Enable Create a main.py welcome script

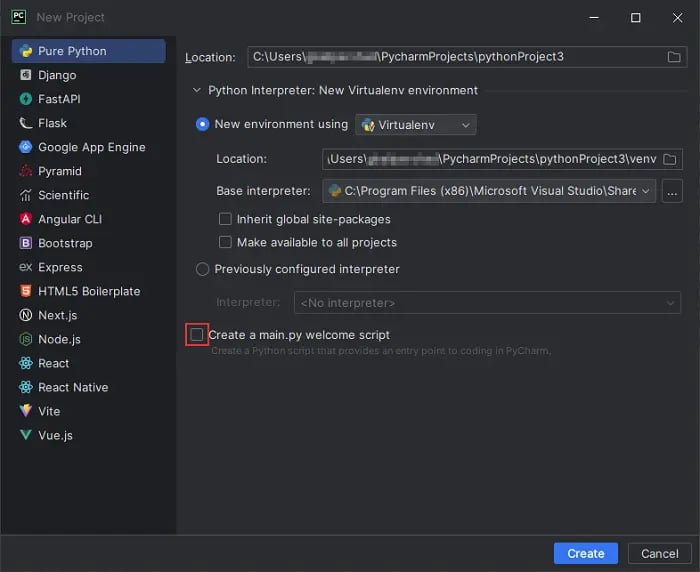tap(197, 335)
